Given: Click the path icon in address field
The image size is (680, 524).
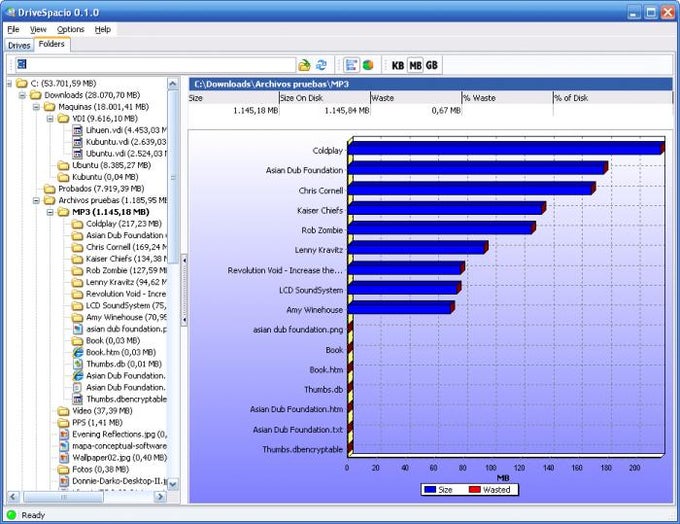Looking at the screenshot, I should click(x=22, y=64).
